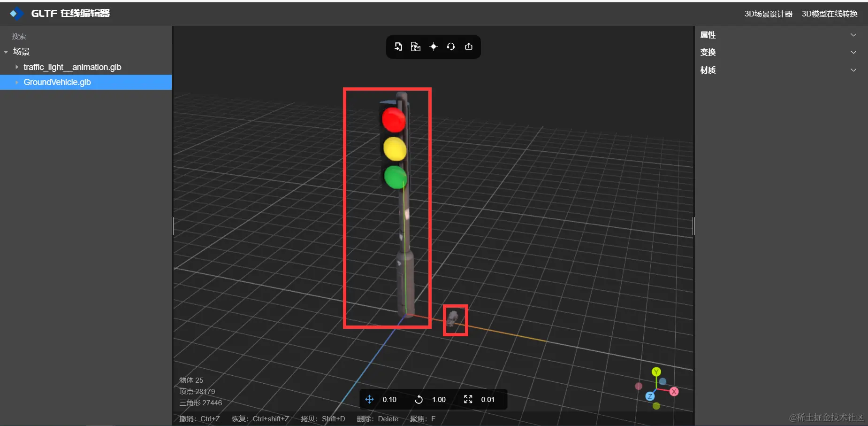Select GroundVehicle.glb in the scene tree

57,82
